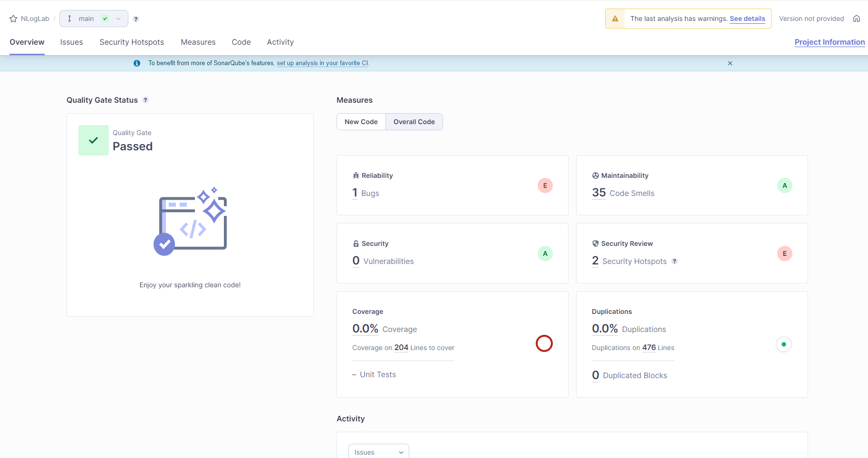The image size is (868, 458).
Task: Click the Maintainability A rating badge
Action: tap(784, 185)
